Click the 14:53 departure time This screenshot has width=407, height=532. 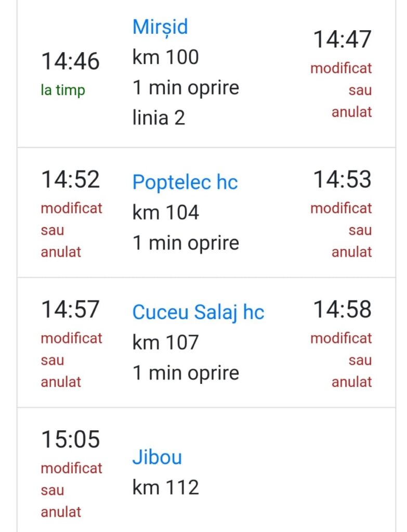point(342,180)
